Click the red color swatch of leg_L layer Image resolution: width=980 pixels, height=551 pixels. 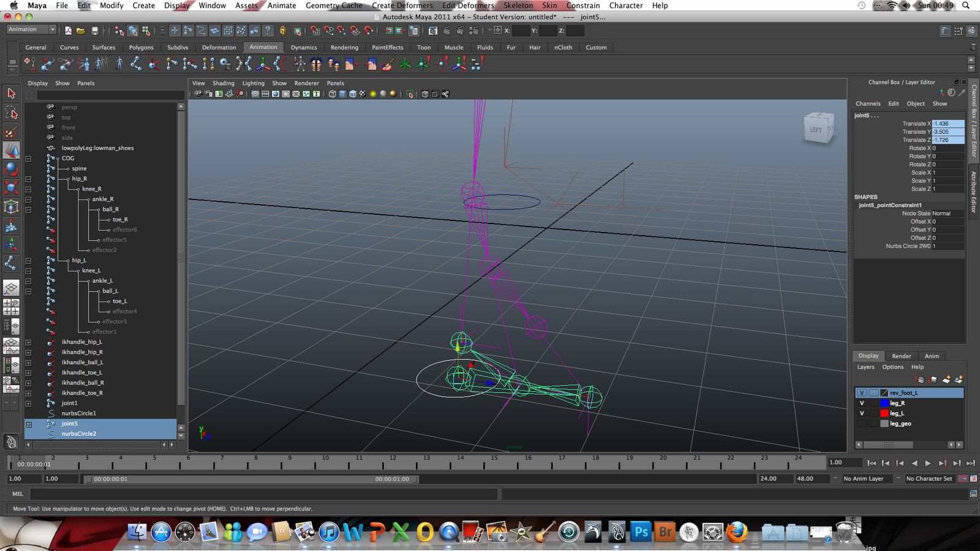[884, 413]
